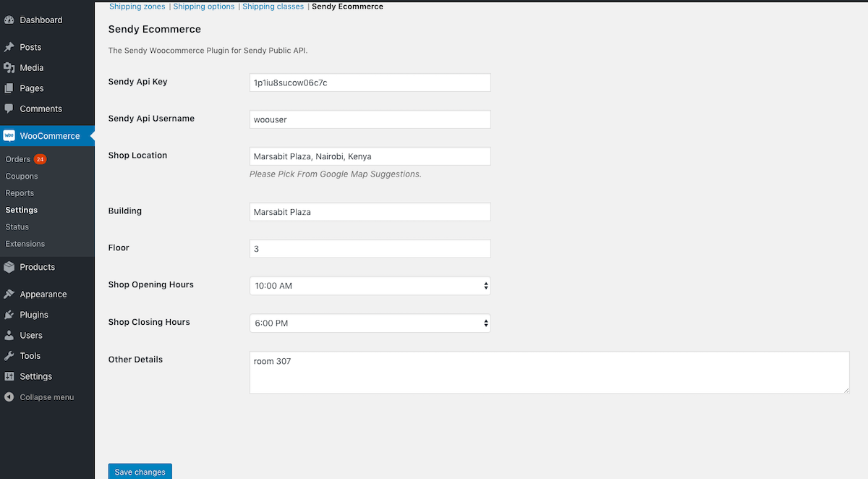Select the Sendy Ecommerce section tab
This screenshot has height=479, width=868.
(348, 7)
